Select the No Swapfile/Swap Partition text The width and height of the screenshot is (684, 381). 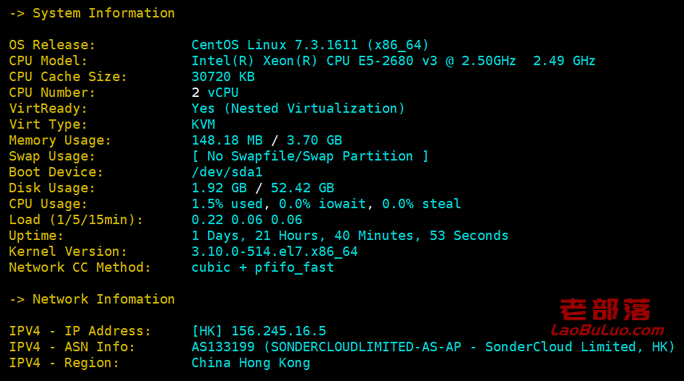310,156
